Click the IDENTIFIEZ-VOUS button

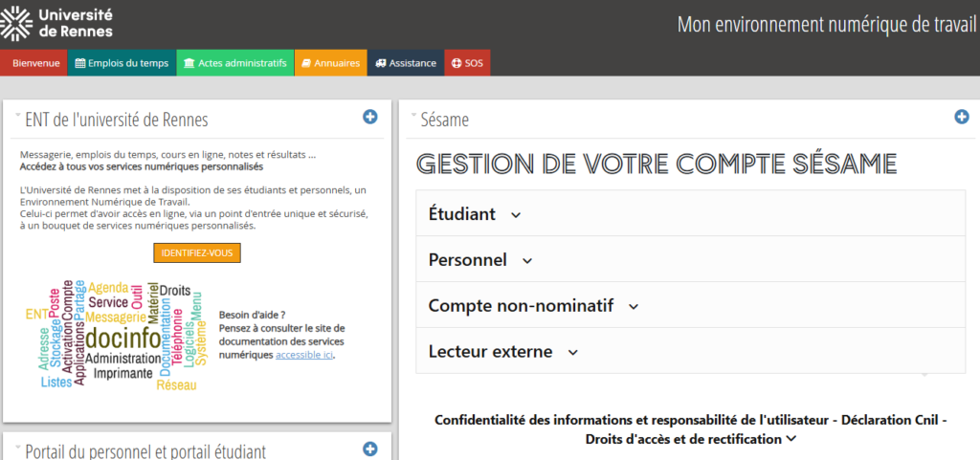click(x=197, y=253)
